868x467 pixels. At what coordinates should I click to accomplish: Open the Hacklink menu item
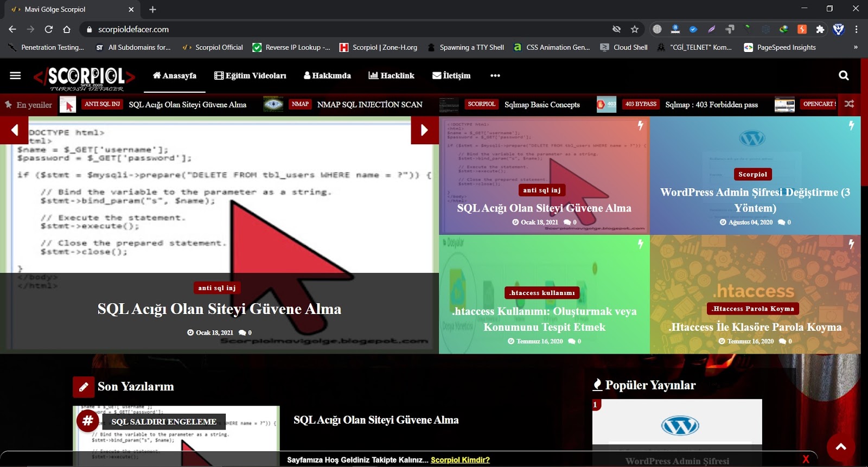tap(391, 75)
